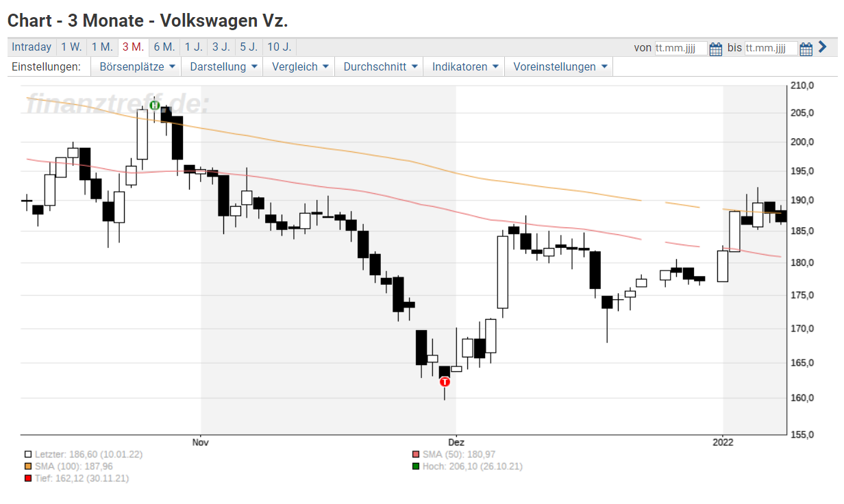844x504 pixels.
Task: Open the Darstellung dropdown
Action: [x=223, y=66]
